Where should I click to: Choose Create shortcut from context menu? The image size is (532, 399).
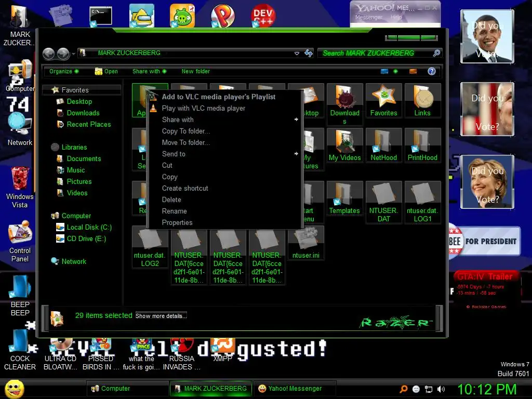pos(224,188)
